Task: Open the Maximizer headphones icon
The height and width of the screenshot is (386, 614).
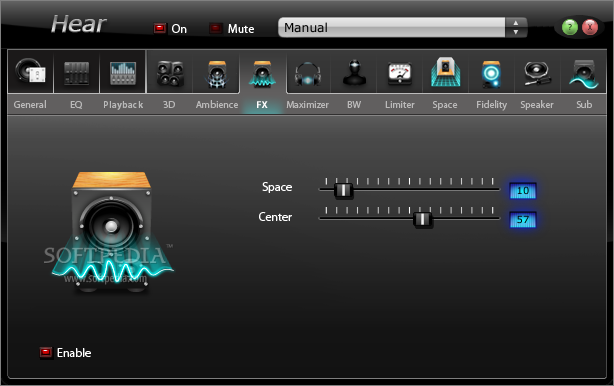Action: click(308, 73)
